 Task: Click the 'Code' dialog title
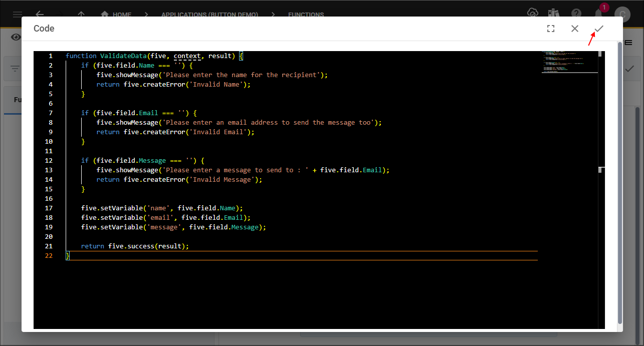[44, 29]
